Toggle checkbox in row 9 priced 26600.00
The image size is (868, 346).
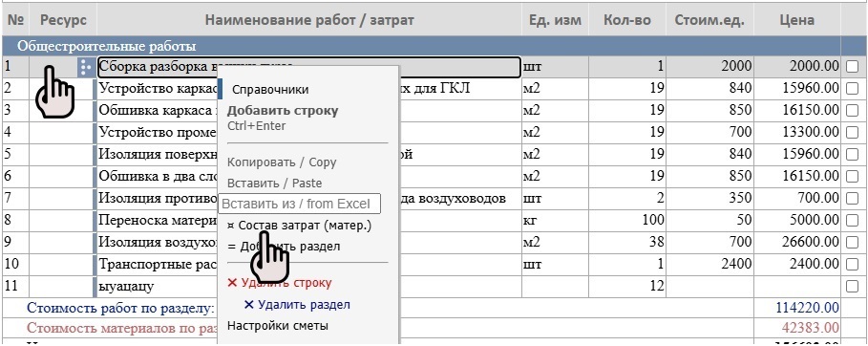click(852, 243)
